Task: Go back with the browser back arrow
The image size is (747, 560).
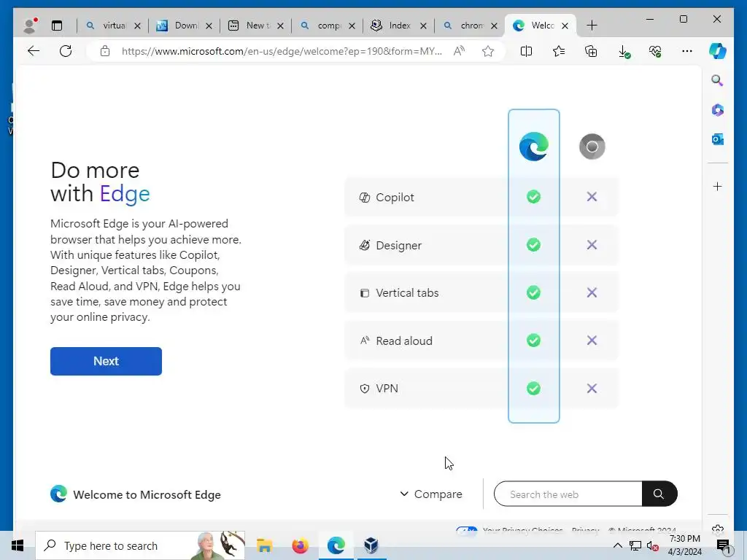Action: [x=34, y=51]
